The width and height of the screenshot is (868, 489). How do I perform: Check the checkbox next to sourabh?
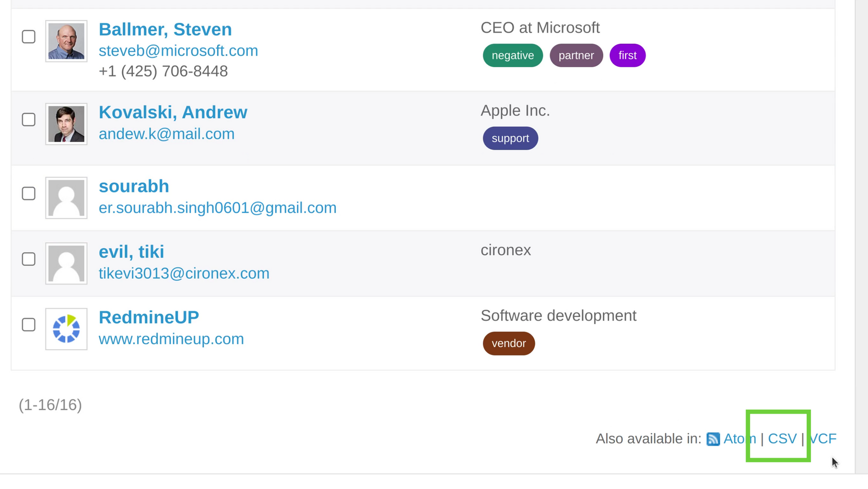pyautogui.click(x=28, y=193)
